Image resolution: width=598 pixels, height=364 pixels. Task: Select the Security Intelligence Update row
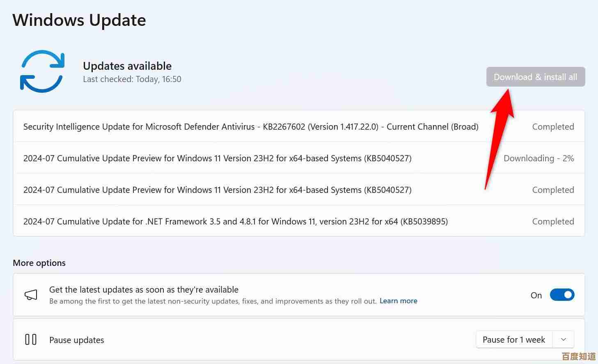tap(250, 126)
